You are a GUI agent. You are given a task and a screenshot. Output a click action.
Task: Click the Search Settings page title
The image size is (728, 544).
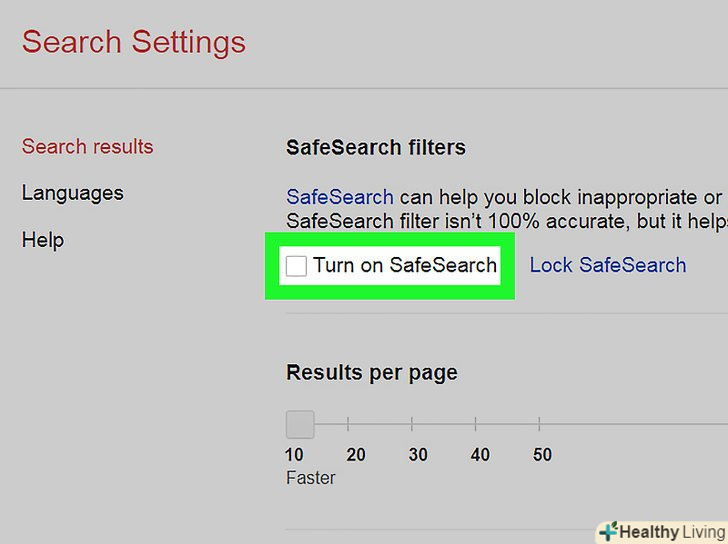[x=133, y=43]
